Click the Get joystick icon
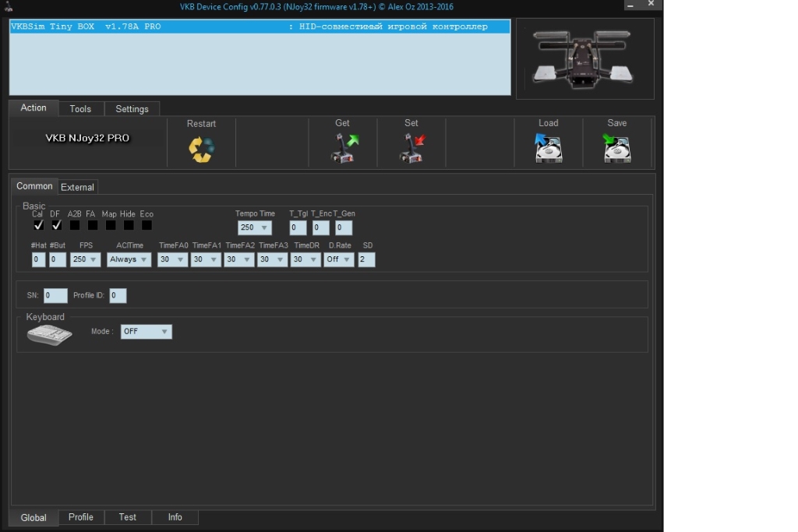798x532 pixels. (344, 148)
